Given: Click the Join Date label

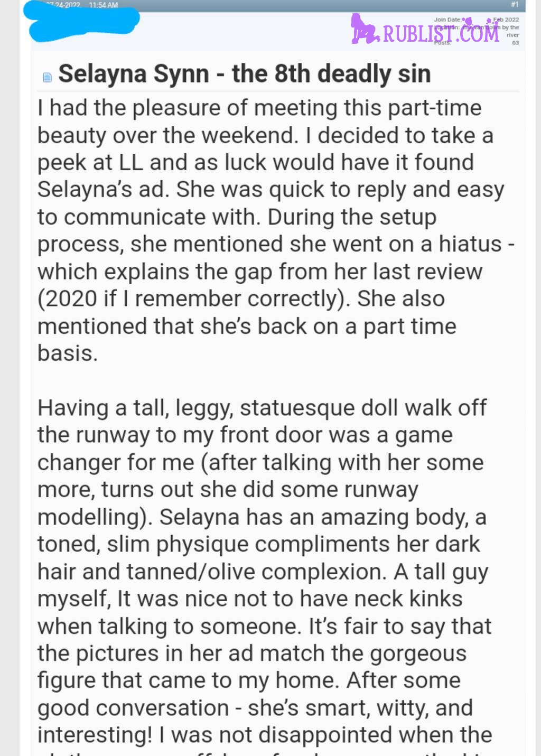Looking at the screenshot, I should tap(447, 20).
